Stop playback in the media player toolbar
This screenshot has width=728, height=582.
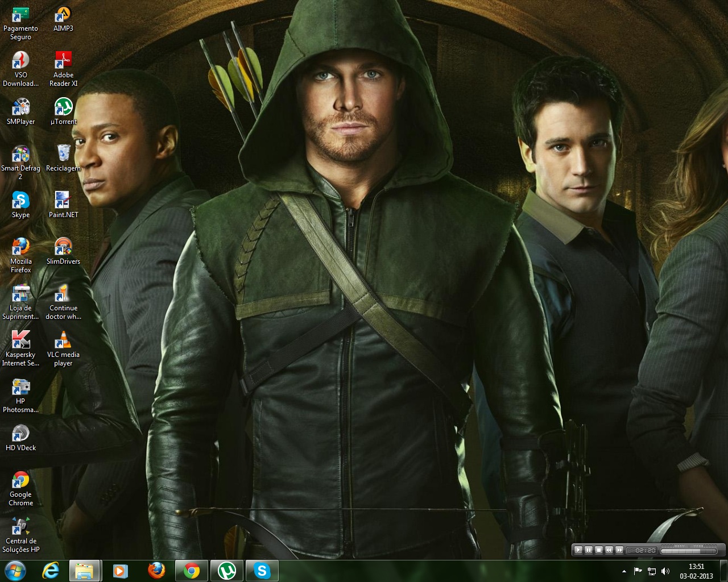599,550
